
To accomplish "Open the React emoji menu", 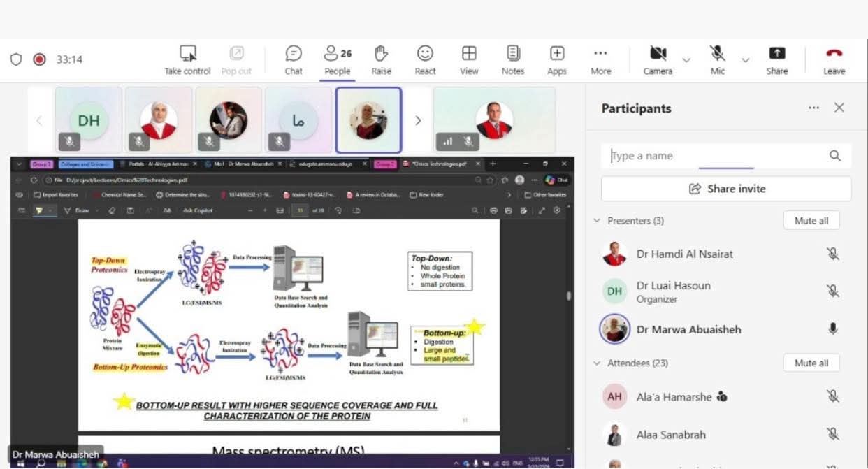I will [425, 55].
